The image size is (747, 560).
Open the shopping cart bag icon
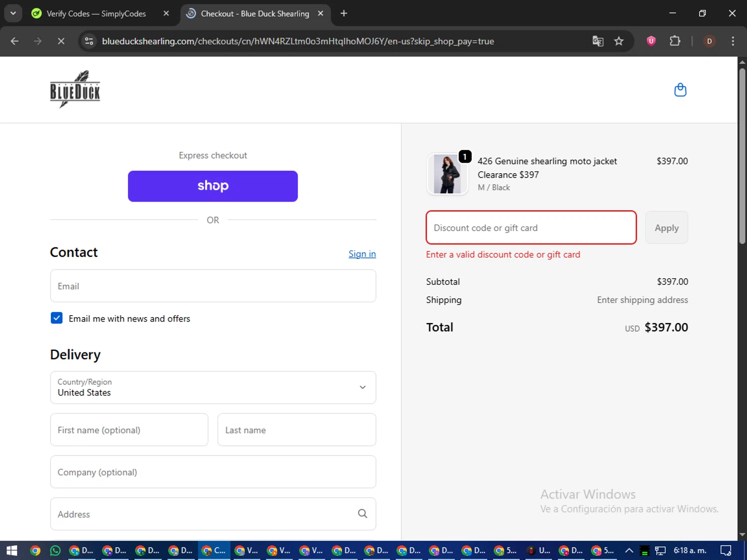click(x=680, y=90)
